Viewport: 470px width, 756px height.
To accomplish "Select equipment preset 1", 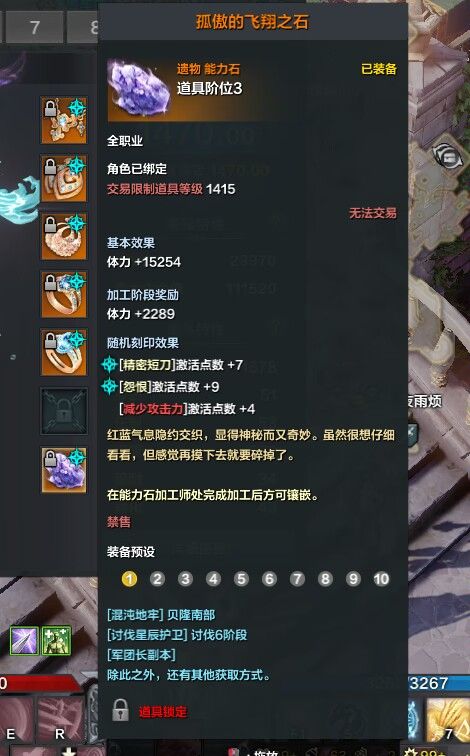I will pos(129,579).
